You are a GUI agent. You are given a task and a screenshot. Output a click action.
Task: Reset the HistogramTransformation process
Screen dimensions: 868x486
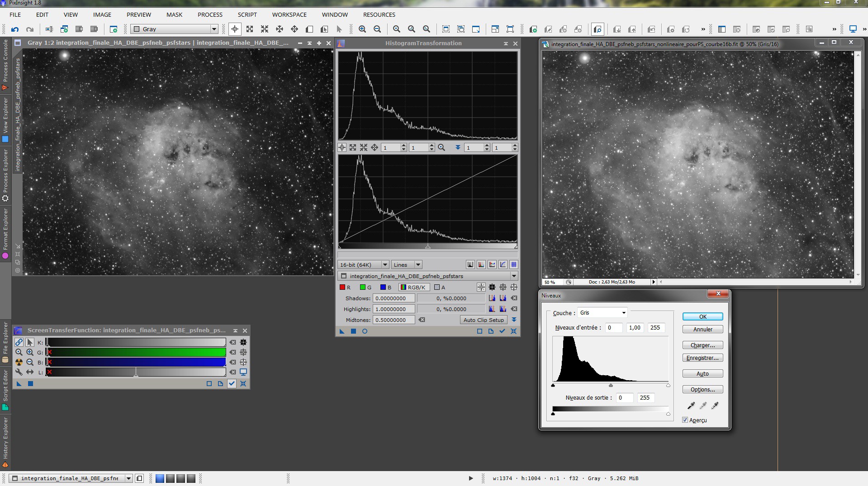514,331
